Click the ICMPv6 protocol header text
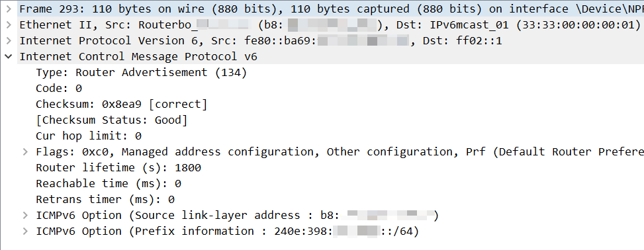 (x=138, y=57)
